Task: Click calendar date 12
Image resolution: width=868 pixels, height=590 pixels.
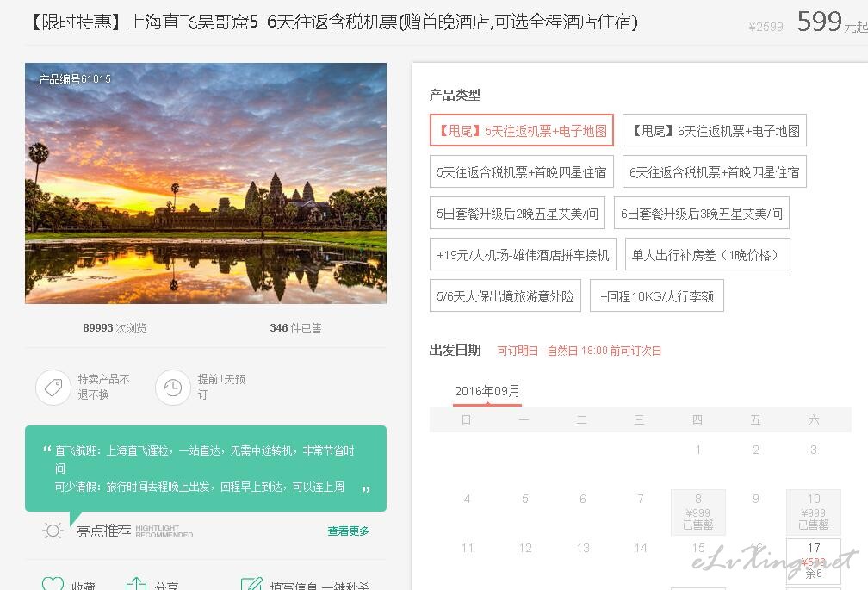Action: (x=525, y=548)
